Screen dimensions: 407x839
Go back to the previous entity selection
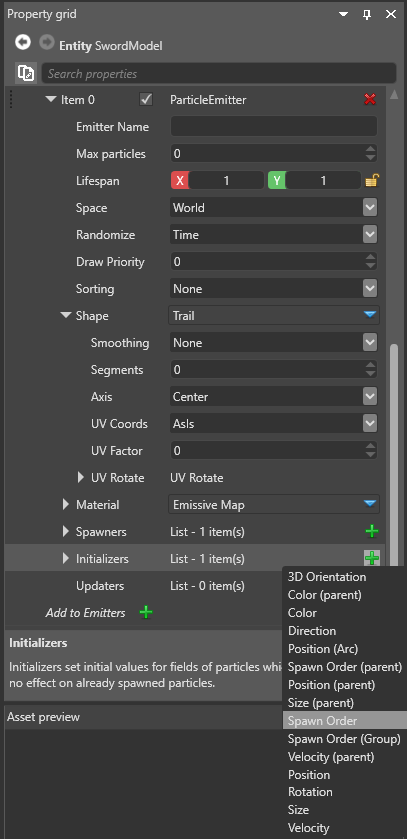tap(22, 42)
